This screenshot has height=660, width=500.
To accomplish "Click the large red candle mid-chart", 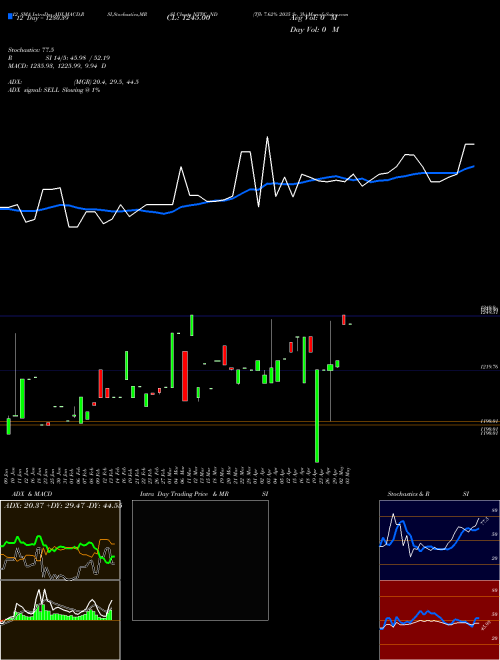I will [185, 376].
